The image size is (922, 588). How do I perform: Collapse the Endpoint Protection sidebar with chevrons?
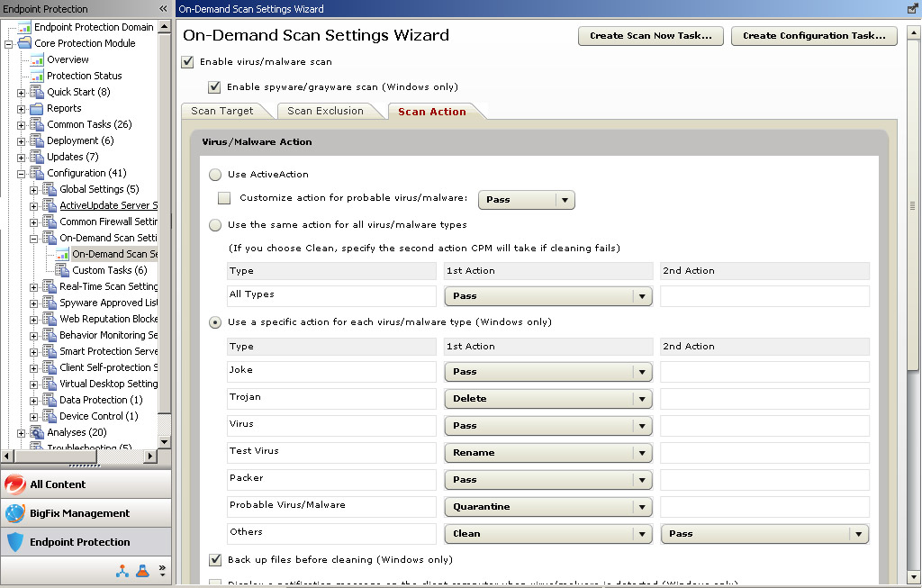pos(162,8)
